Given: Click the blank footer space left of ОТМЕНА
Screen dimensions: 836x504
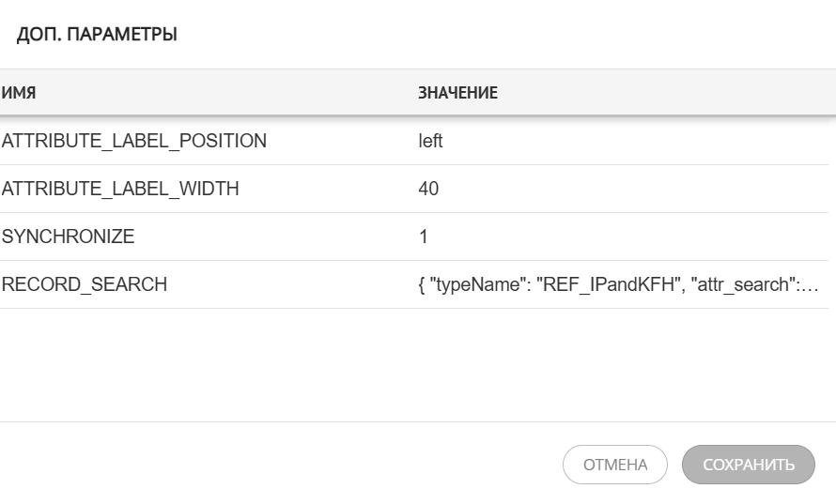Looking at the screenshot, I should [x=282, y=465].
